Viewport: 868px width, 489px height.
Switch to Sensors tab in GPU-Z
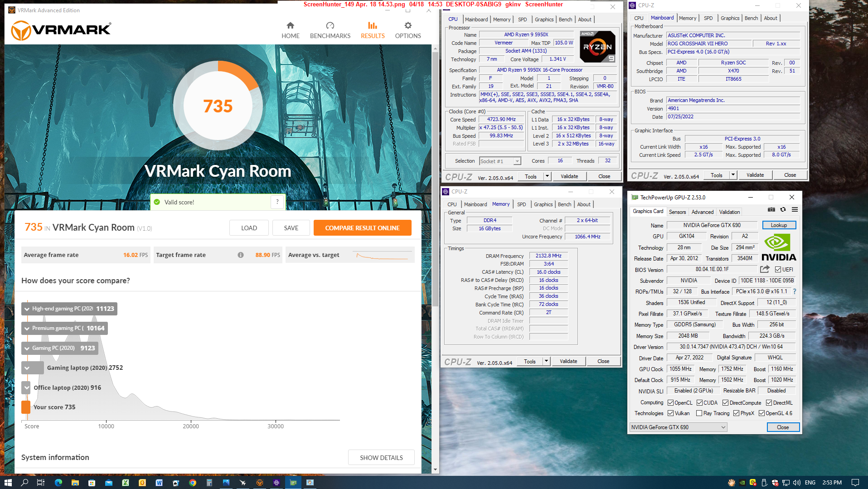pyautogui.click(x=677, y=212)
